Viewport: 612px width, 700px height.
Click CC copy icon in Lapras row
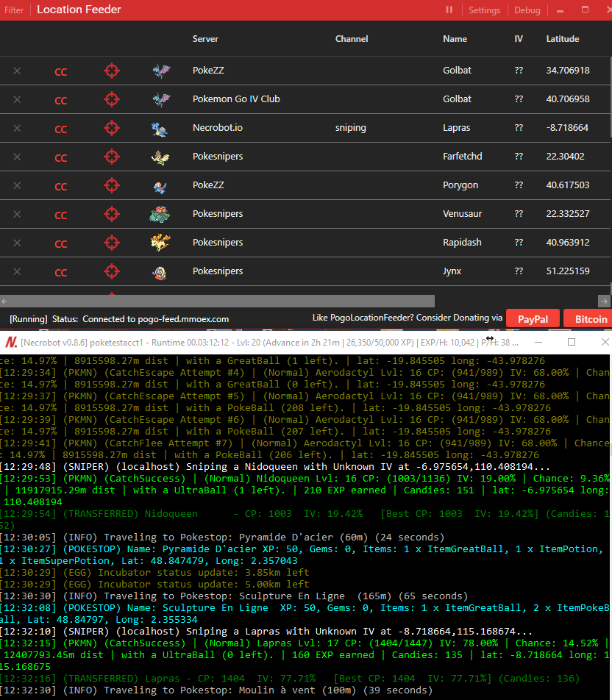(x=61, y=129)
